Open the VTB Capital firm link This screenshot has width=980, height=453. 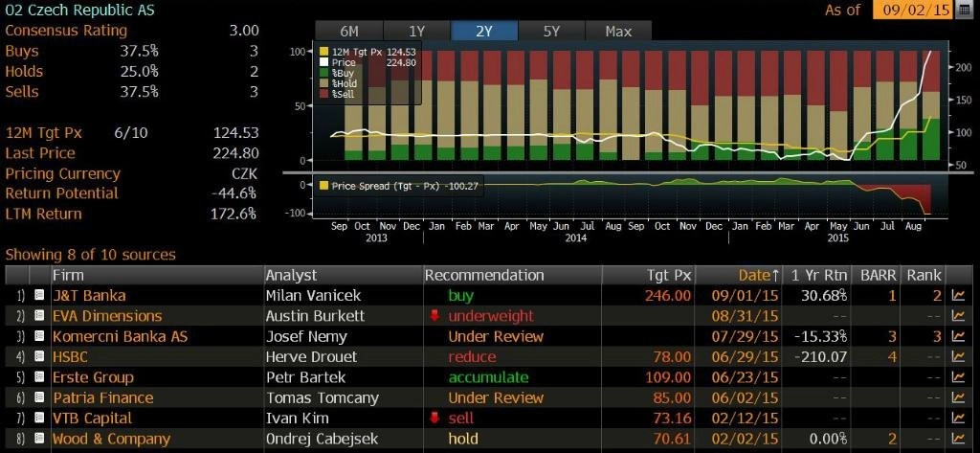coord(92,418)
